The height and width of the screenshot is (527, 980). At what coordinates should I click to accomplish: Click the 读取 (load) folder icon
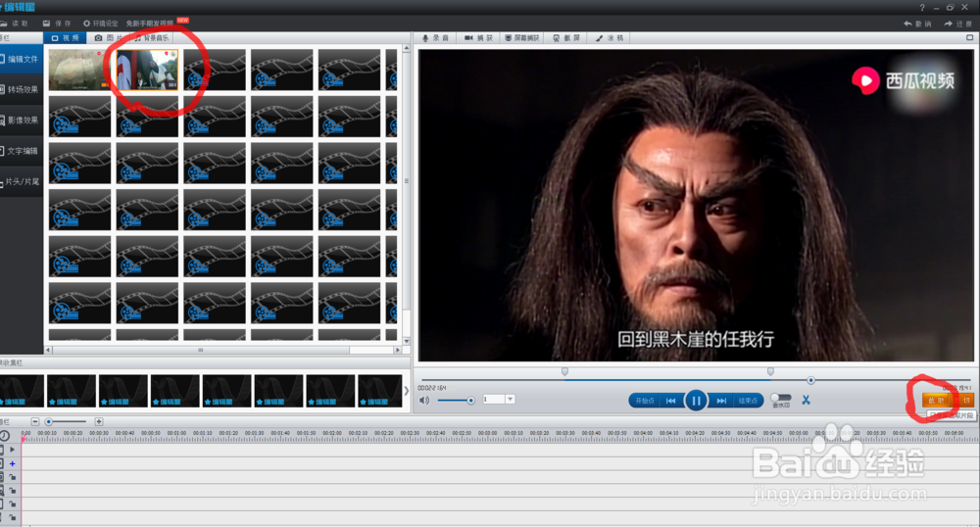pyautogui.click(x=4, y=24)
